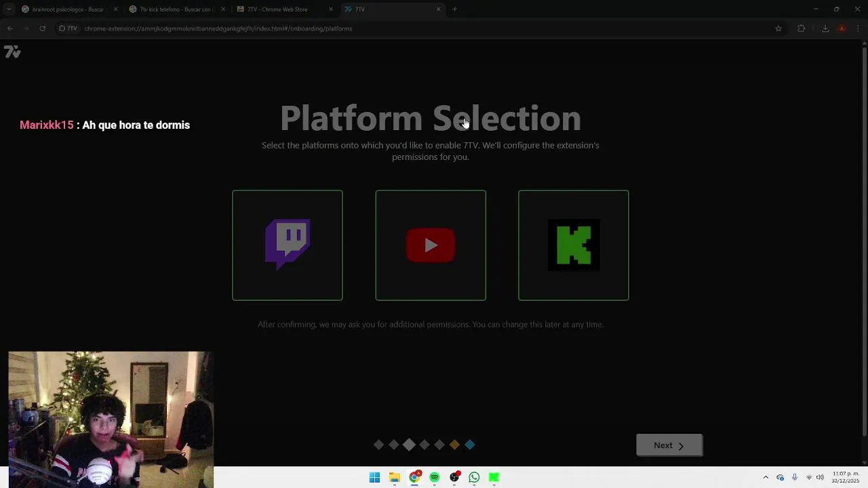The width and height of the screenshot is (868, 488).
Task: Jump to the fourth onboarding step diamond
Action: [425, 445]
